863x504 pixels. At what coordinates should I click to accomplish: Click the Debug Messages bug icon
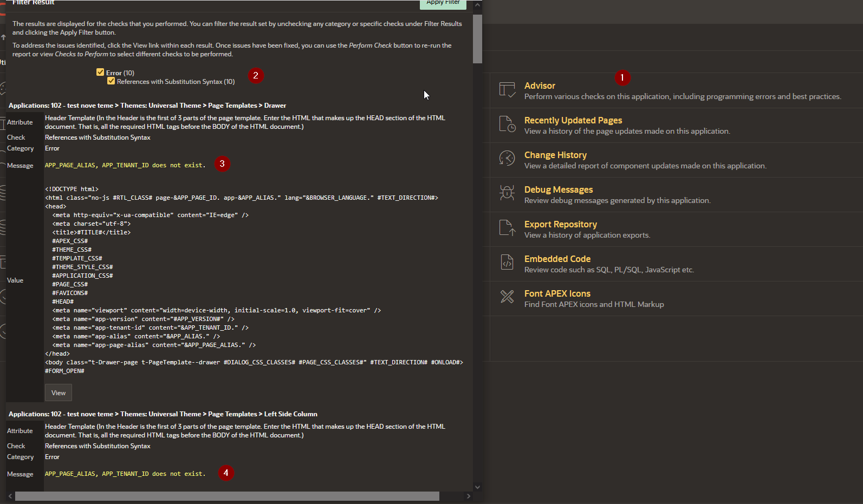pos(507,193)
